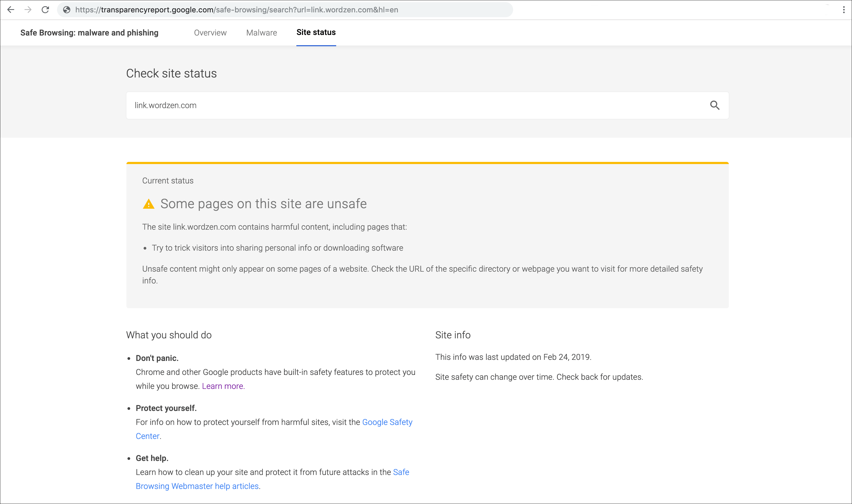The height and width of the screenshot is (504, 852).
Task: Click Some pages on this site are unsafe
Action: pos(263,204)
